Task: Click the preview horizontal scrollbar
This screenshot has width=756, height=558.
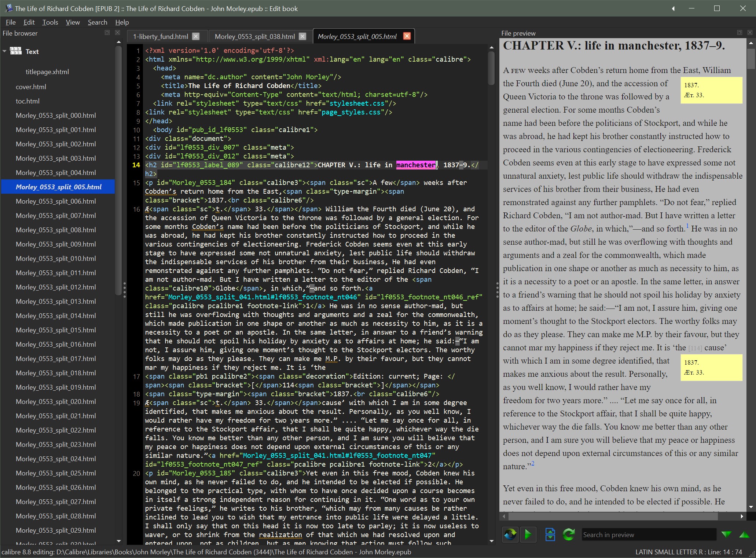Action: [612, 516]
